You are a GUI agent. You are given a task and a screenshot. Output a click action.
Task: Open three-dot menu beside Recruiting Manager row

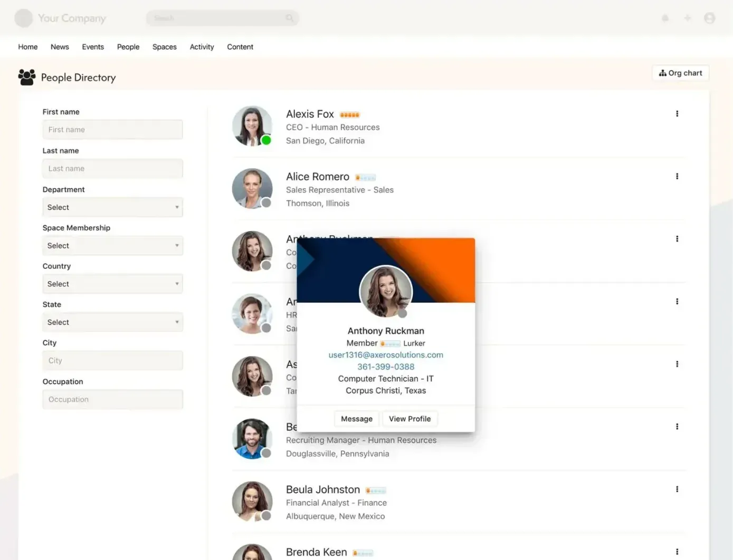pyautogui.click(x=677, y=427)
